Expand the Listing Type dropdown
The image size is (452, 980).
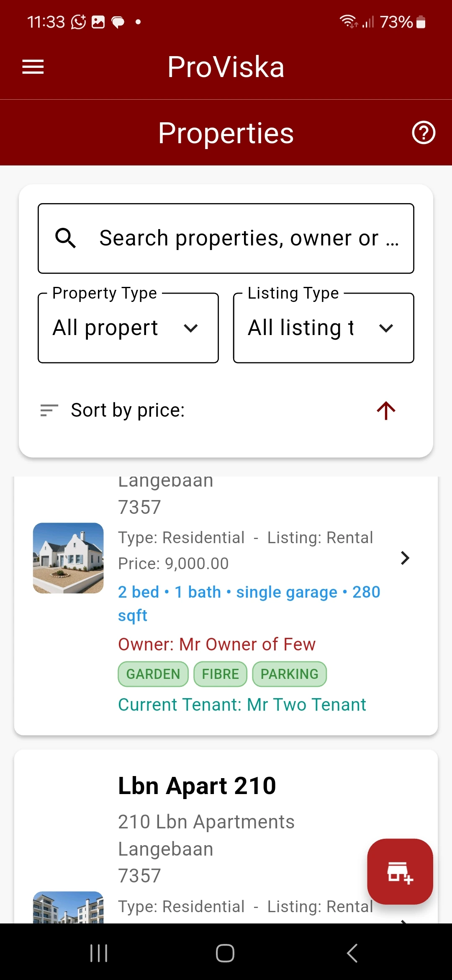324,328
